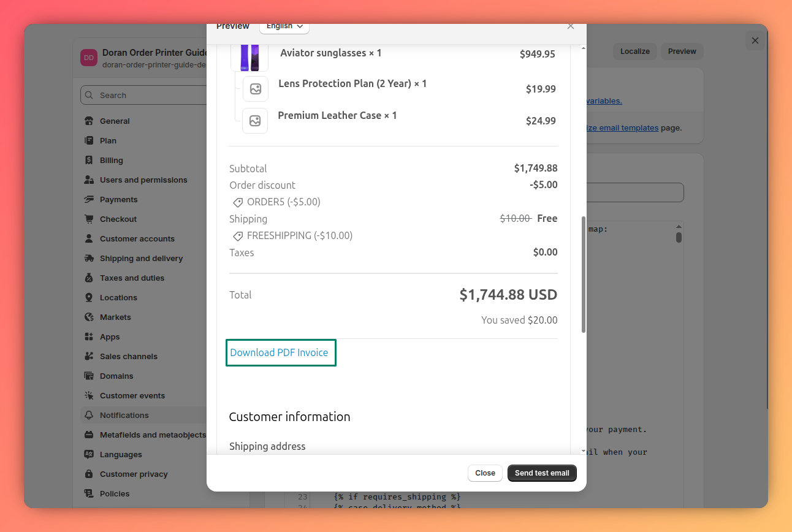Click the You saved $20.00 text
Viewport: 792px width, 532px height.
519,320
